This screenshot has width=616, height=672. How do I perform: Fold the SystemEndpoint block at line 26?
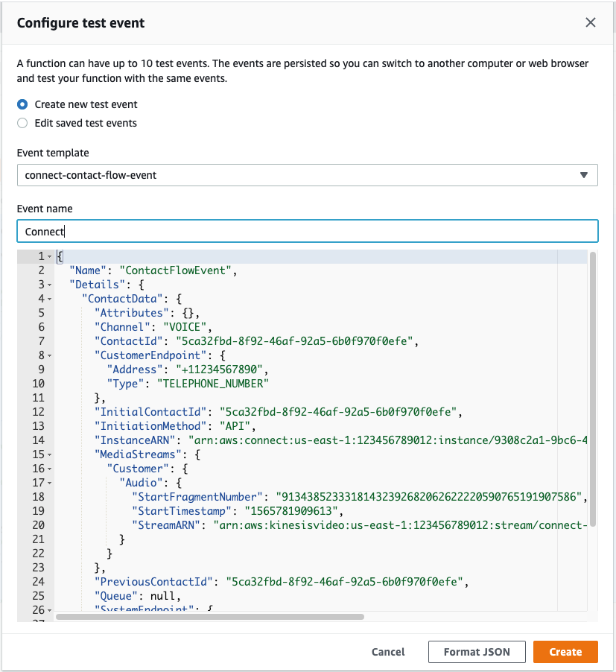49,609
